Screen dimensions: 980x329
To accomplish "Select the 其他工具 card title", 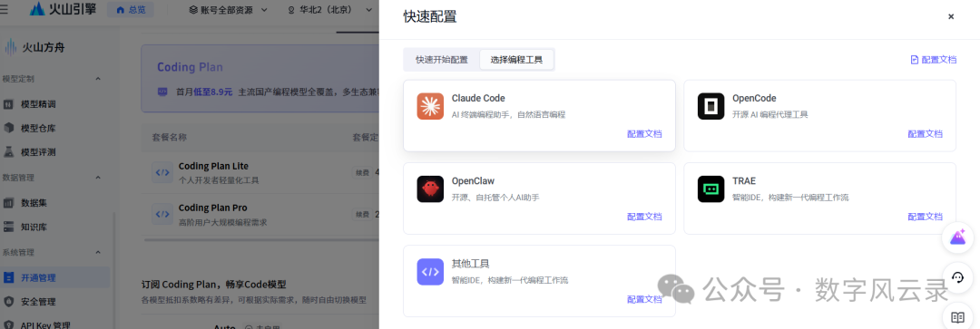I will pos(470,264).
